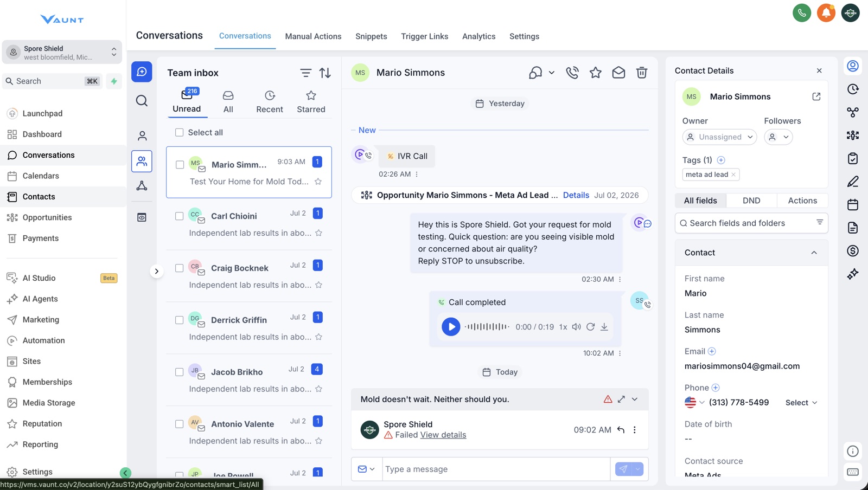Click View details on failed email
The width and height of the screenshot is (868, 490).
click(x=443, y=435)
